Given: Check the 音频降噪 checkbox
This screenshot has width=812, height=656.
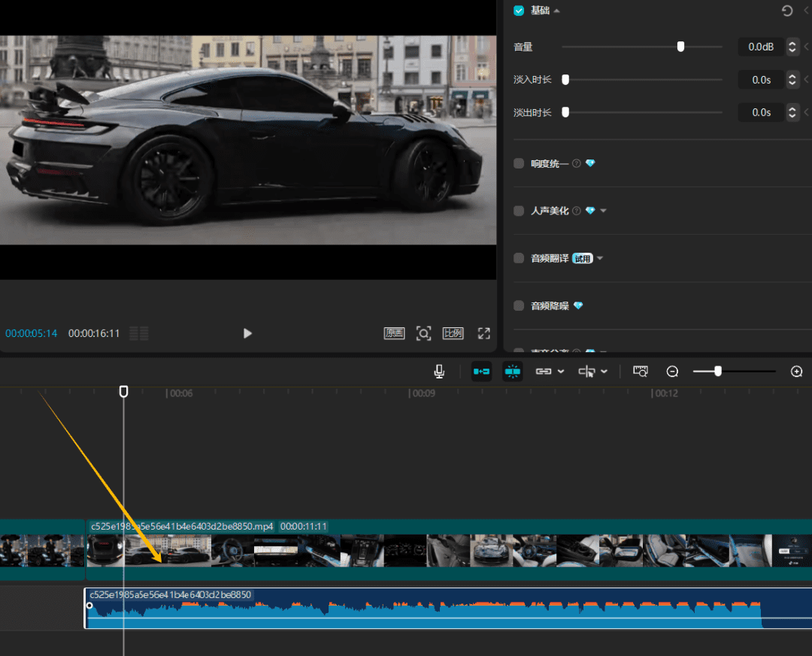Looking at the screenshot, I should [519, 306].
